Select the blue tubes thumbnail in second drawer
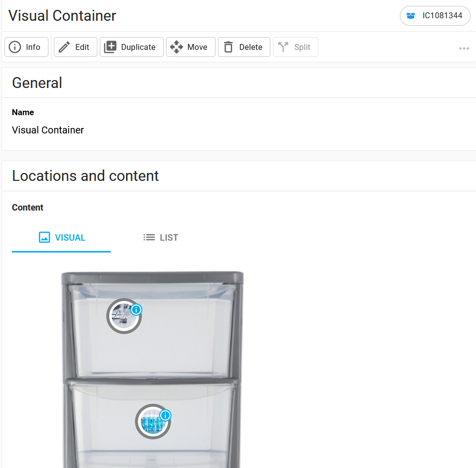476x468 pixels. point(152,422)
